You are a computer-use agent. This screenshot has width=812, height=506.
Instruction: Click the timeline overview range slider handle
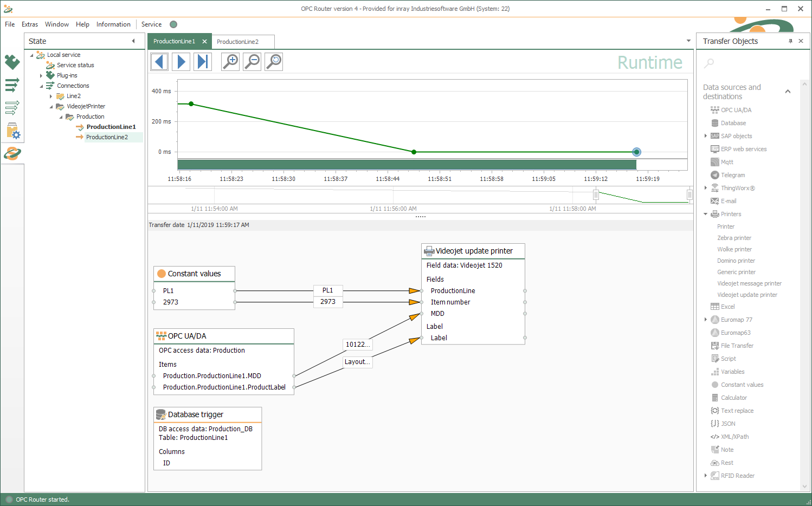tap(596, 194)
